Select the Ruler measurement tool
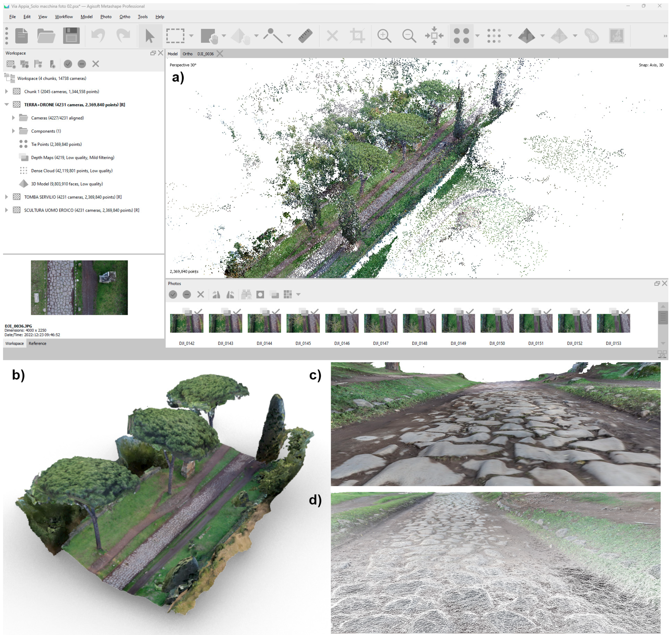Image resolution: width=672 pixels, height=635 pixels. 305,36
